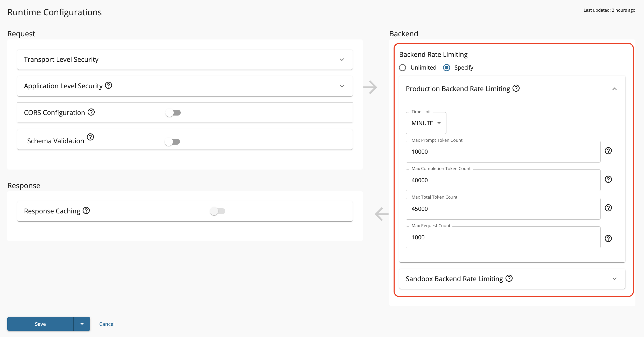Toggle Response Caching switch
The width and height of the screenshot is (644, 337).
[218, 211]
